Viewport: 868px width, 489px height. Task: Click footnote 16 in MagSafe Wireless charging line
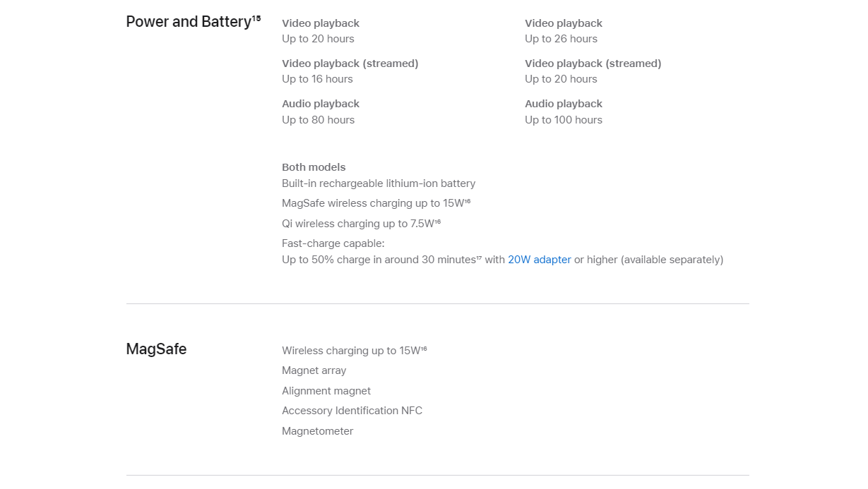tap(424, 349)
